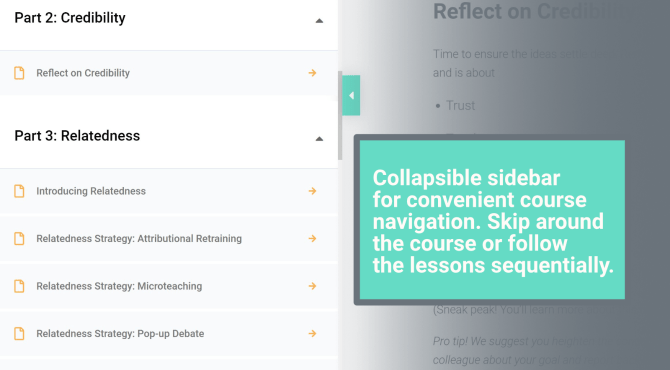The height and width of the screenshot is (370, 670).
Task: Click the orange arrow for Introducing Relatedness
Action: [312, 191]
